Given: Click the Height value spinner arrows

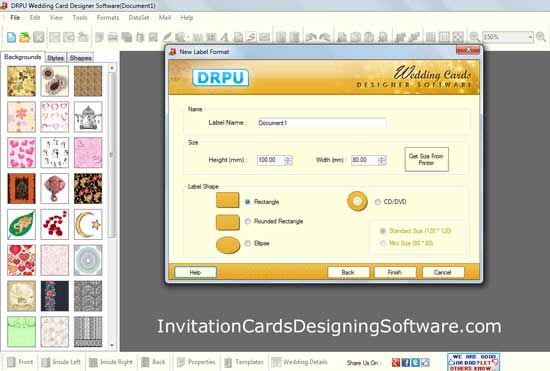Looking at the screenshot, I should [288, 160].
